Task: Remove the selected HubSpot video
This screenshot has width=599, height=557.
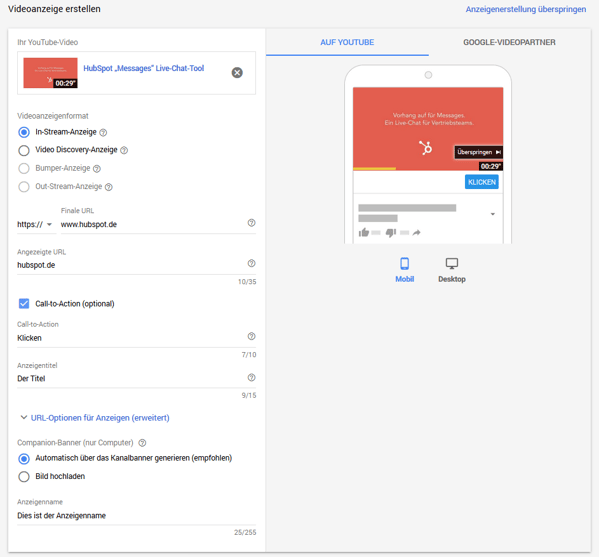Action: [237, 72]
